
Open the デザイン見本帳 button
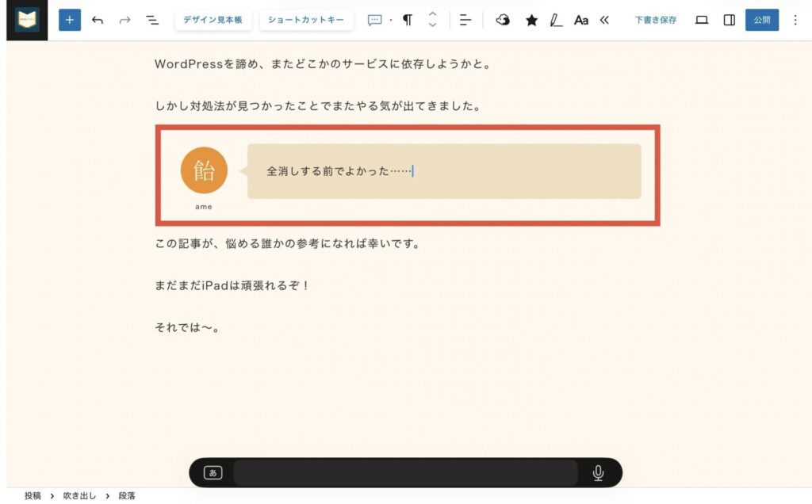pos(213,20)
